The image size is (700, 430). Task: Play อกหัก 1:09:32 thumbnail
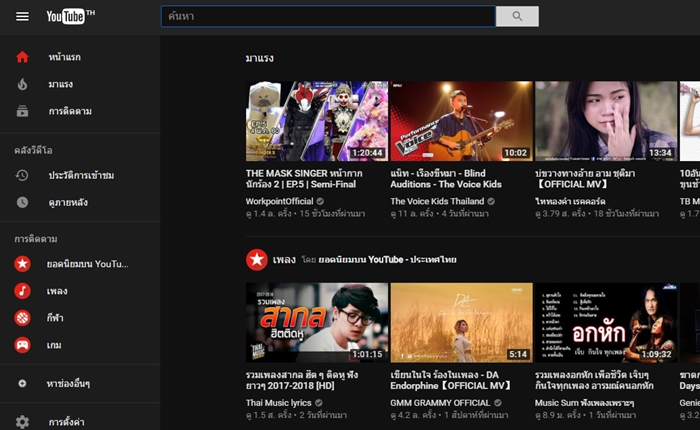pyautogui.click(x=606, y=322)
